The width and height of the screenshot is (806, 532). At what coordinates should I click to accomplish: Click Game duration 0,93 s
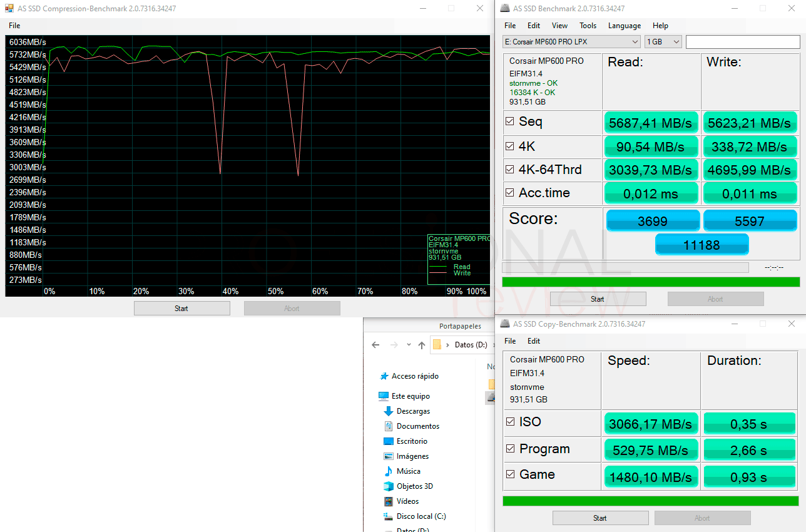750,477
